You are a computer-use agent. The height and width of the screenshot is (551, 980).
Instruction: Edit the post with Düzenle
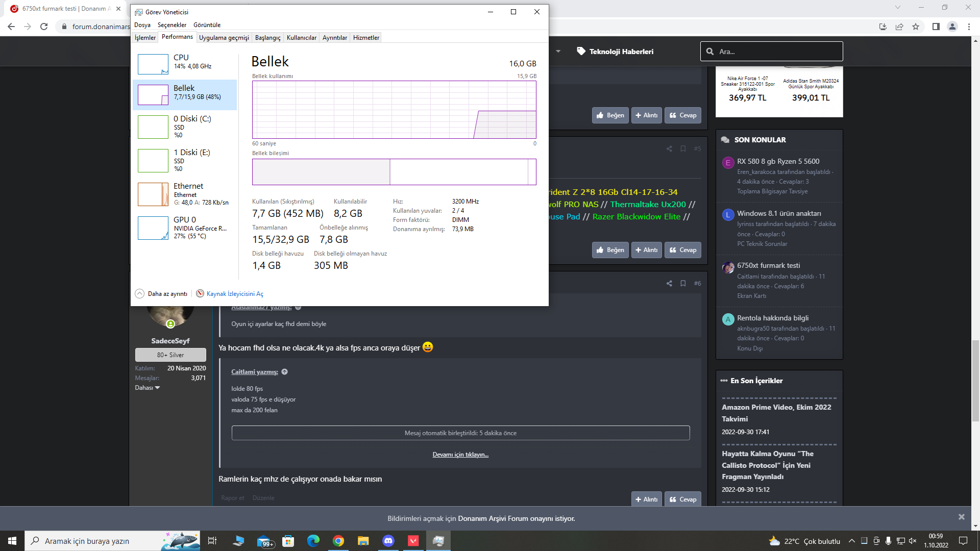coord(263,498)
